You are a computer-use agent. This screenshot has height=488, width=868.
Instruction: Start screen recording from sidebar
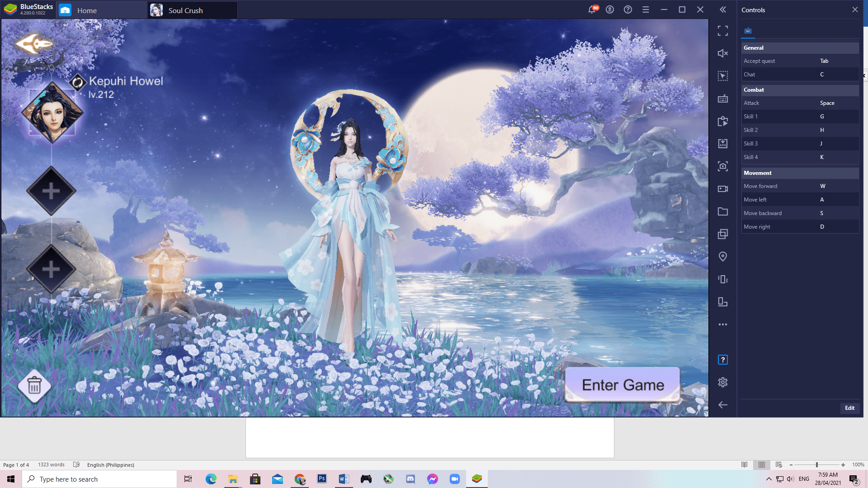coord(723,189)
